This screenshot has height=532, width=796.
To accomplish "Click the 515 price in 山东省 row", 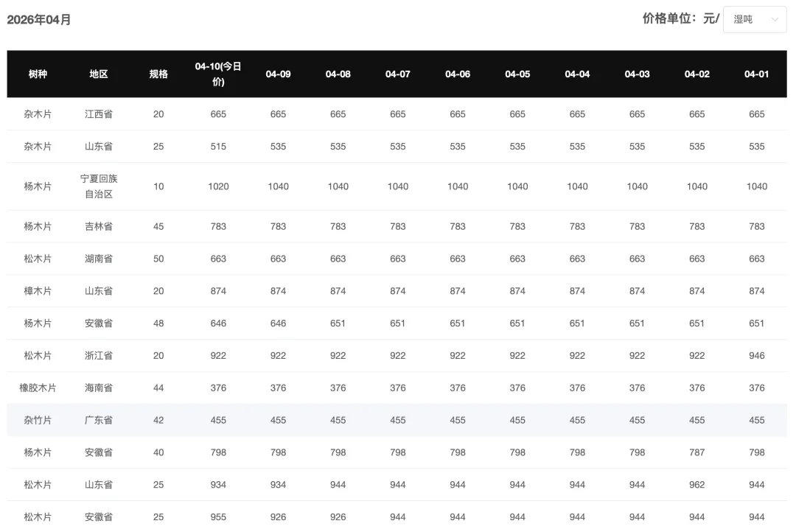I will [x=218, y=146].
